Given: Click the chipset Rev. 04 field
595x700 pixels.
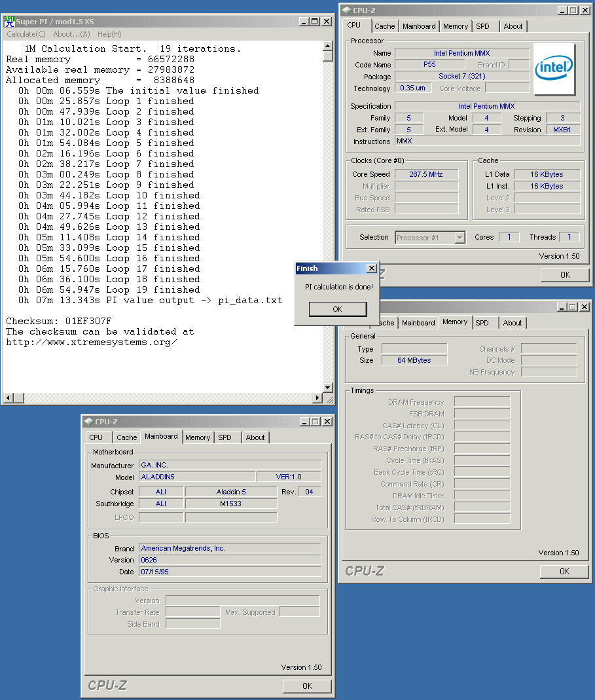Looking at the screenshot, I should pyautogui.click(x=310, y=492).
